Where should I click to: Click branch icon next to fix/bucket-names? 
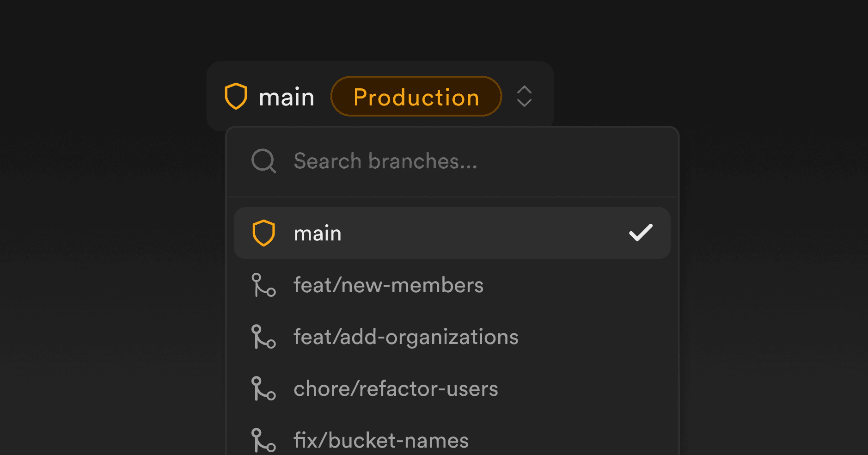263,440
